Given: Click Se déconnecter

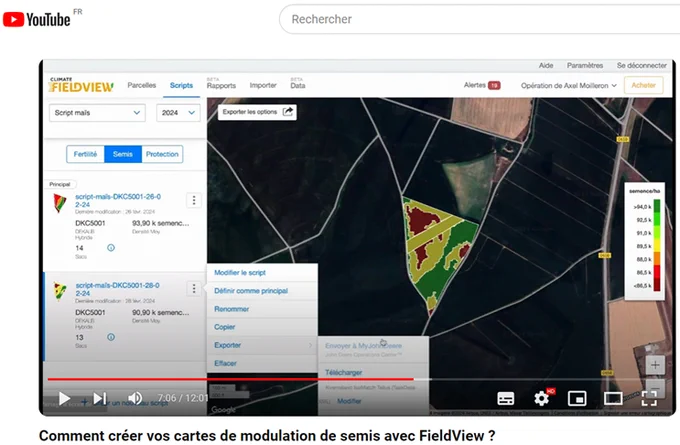Looking at the screenshot, I should pos(642,65).
